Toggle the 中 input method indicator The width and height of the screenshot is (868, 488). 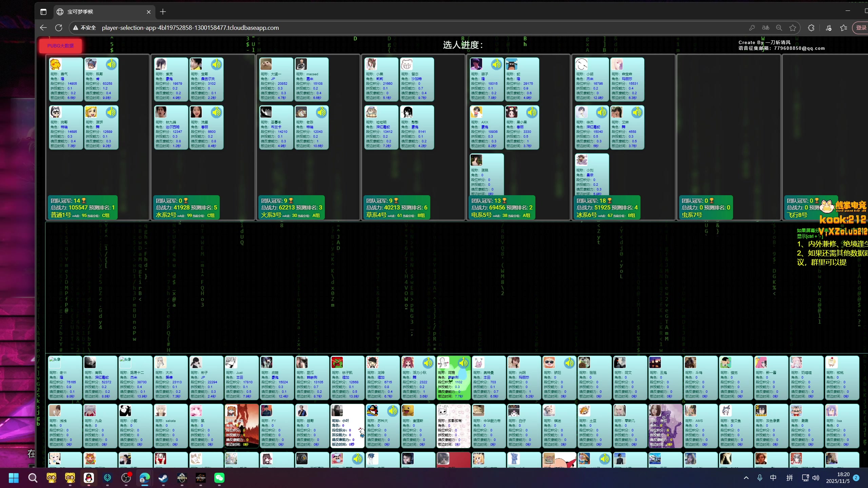pos(773,478)
